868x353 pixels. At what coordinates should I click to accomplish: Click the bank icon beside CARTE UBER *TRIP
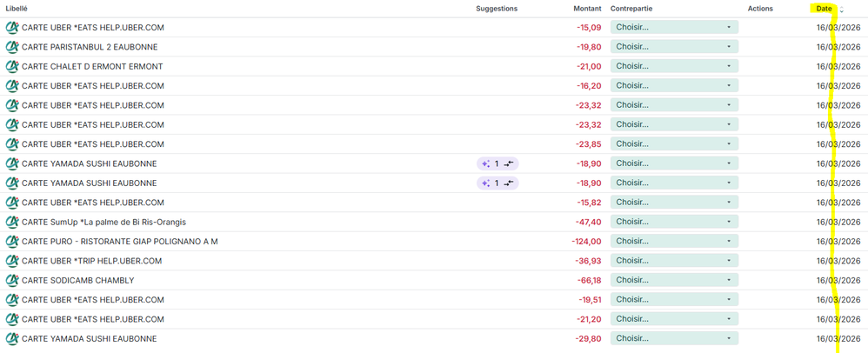click(x=12, y=261)
